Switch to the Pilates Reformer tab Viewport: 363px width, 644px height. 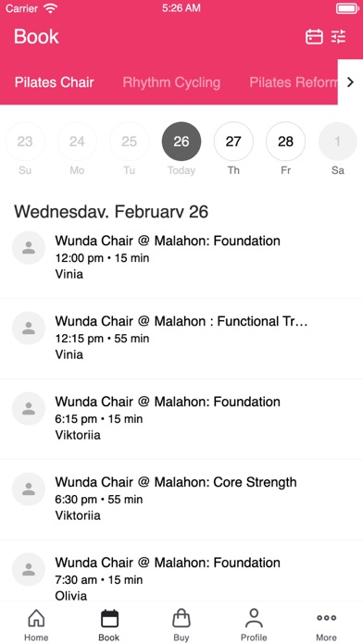click(294, 82)
